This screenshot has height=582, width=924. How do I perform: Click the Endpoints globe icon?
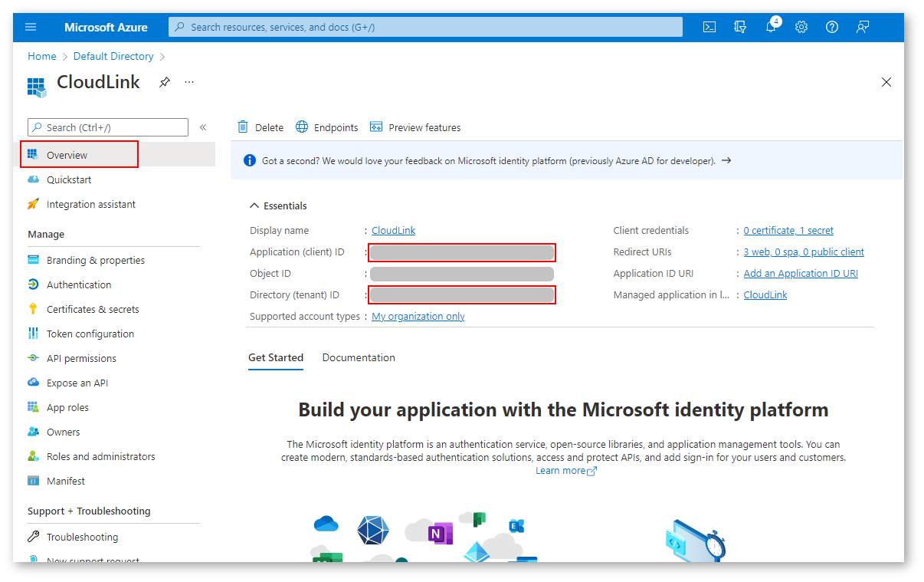tap(302, 127)
